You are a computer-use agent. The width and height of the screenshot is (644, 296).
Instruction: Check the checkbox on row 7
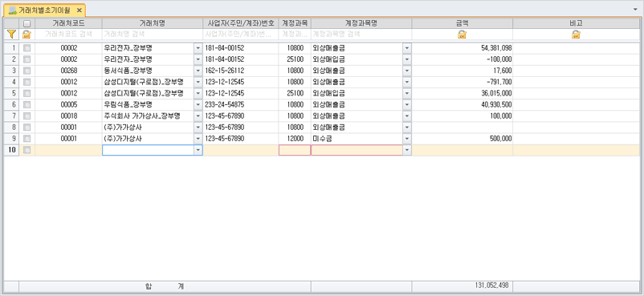click(26, 116)
